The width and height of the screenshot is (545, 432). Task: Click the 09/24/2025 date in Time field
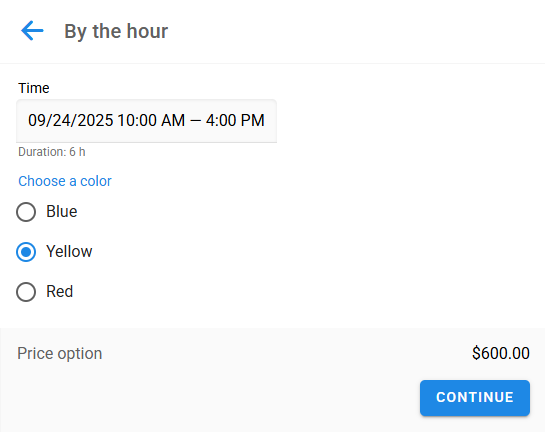[x=71, y=121]
